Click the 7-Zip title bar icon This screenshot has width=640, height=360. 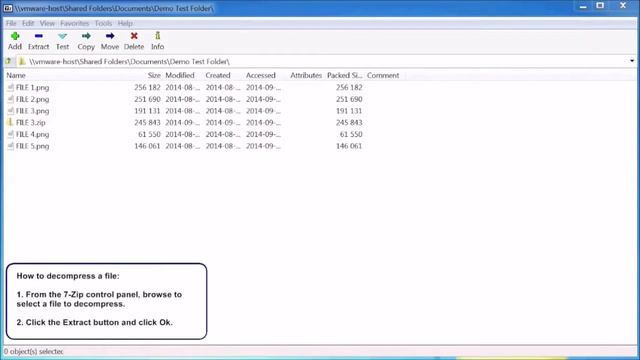tap(8, 8)
